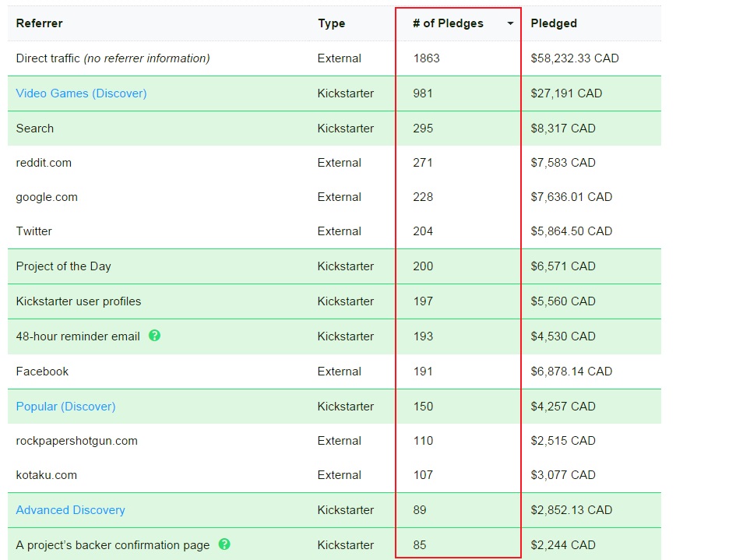Click the $6,878.14 CAD pledged amount
Screen dimensions: 750x560
[x=572, y=372]
